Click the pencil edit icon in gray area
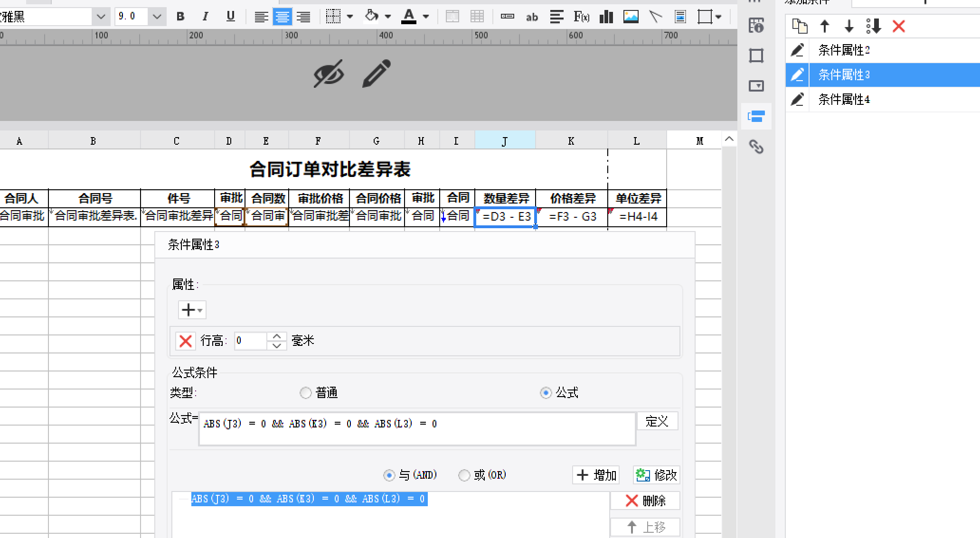The width and height of the screenshot is (980, 538). 377,73
